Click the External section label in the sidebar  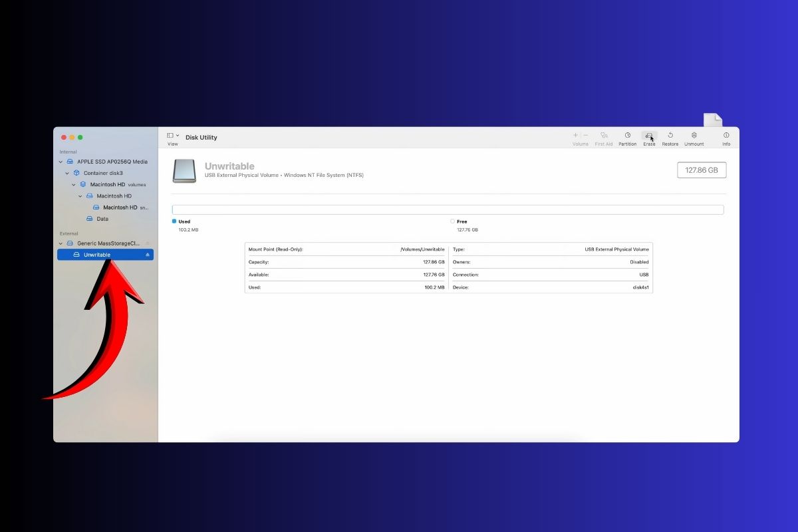(x=68, y=233)
